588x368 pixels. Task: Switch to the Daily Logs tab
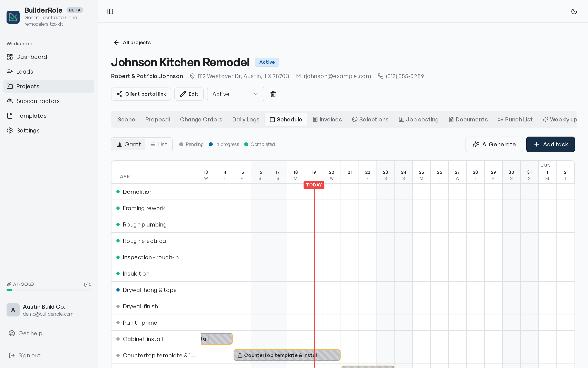tap(246, 120)
